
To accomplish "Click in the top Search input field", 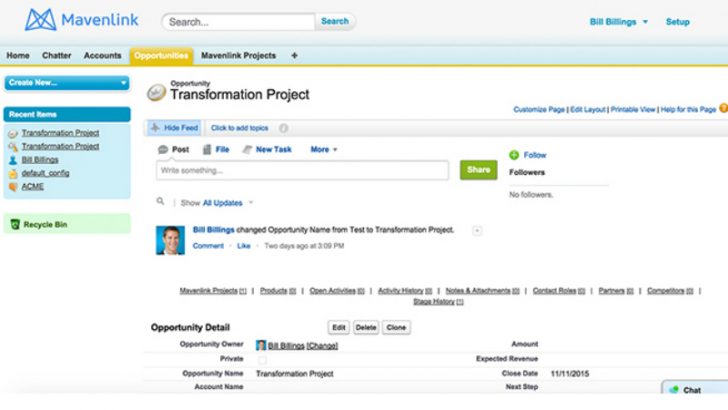I will click(238, 22).
